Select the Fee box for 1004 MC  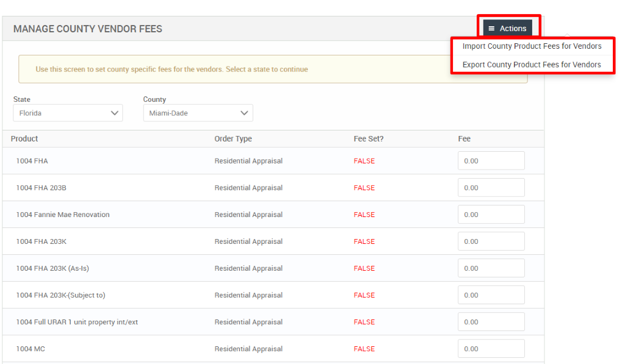pyautogui.click(x=491, y=348)
